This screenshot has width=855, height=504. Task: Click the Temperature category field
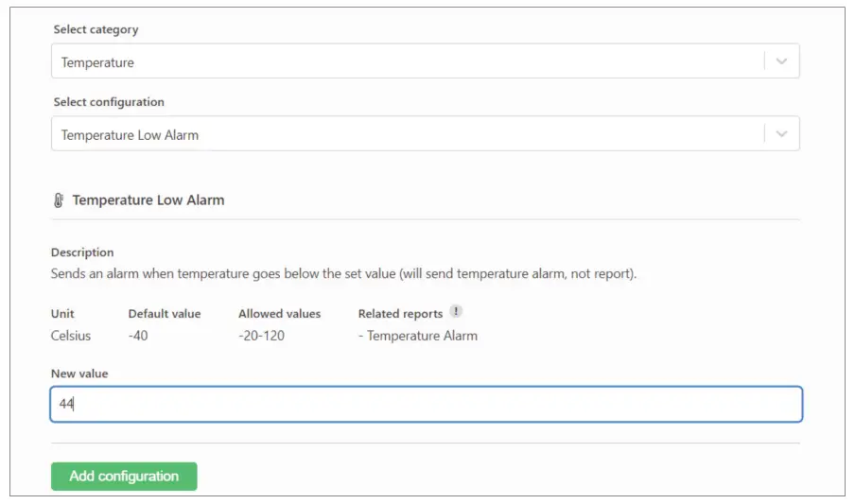coord(407,62)
